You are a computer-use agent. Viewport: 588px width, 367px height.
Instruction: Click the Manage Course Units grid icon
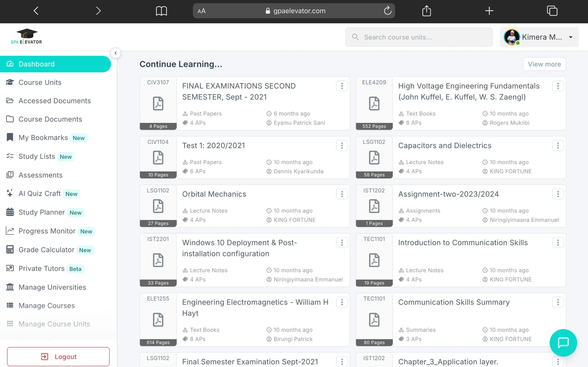10,324
